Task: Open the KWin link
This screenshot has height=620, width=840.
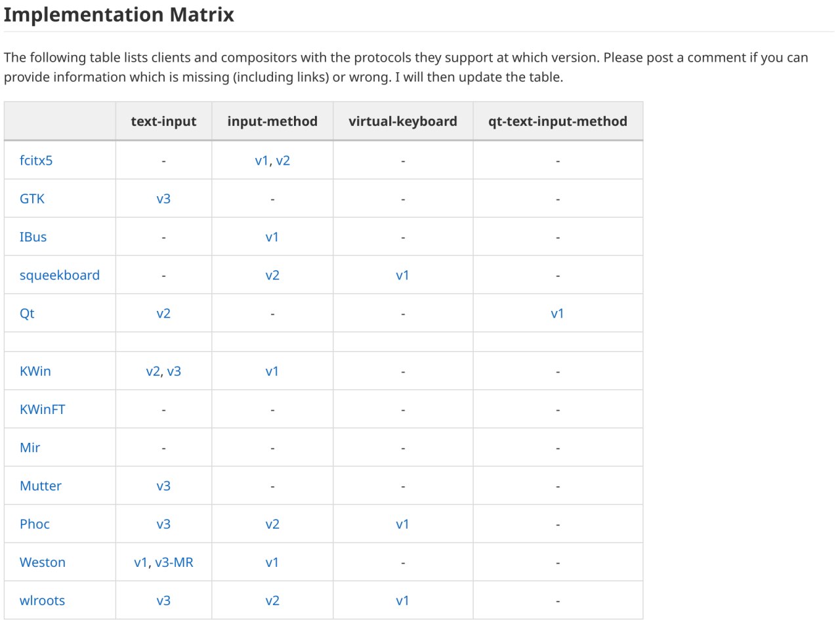Action: click(35, 371)
